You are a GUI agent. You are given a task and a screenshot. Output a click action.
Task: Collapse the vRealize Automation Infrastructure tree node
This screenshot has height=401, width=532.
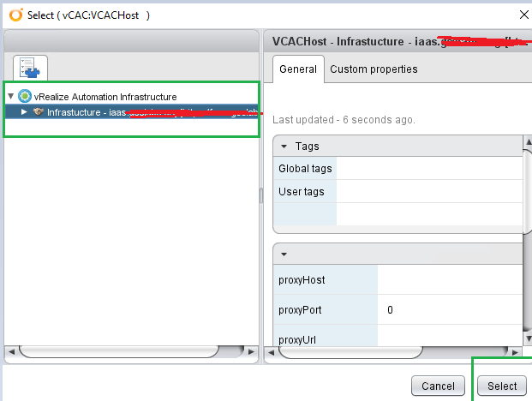tap(10, 96)
